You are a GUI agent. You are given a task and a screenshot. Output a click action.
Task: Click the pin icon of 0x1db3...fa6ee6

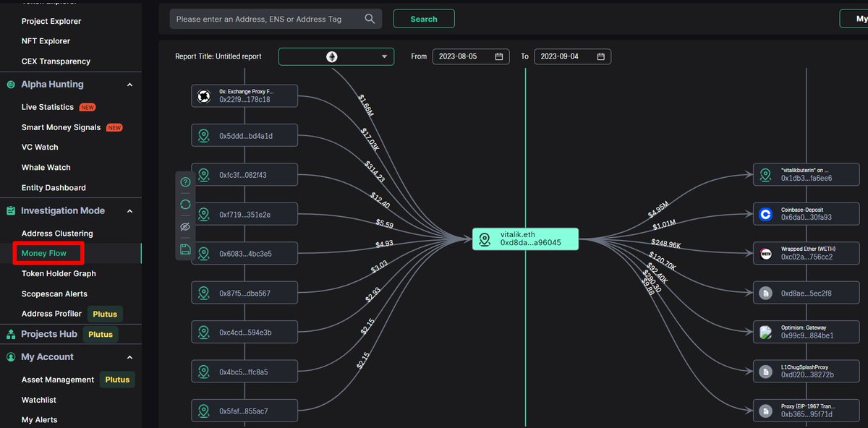(x=766, y=175)
